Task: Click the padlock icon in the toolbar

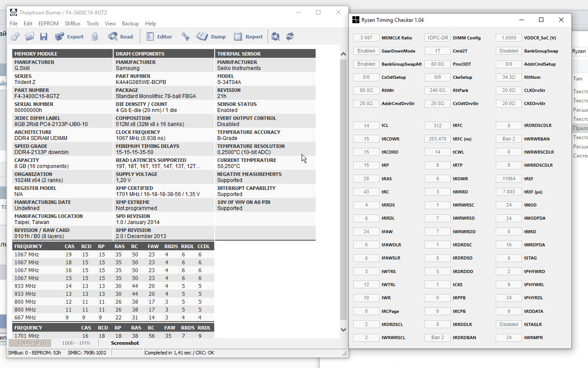Action: pos(94,37)
